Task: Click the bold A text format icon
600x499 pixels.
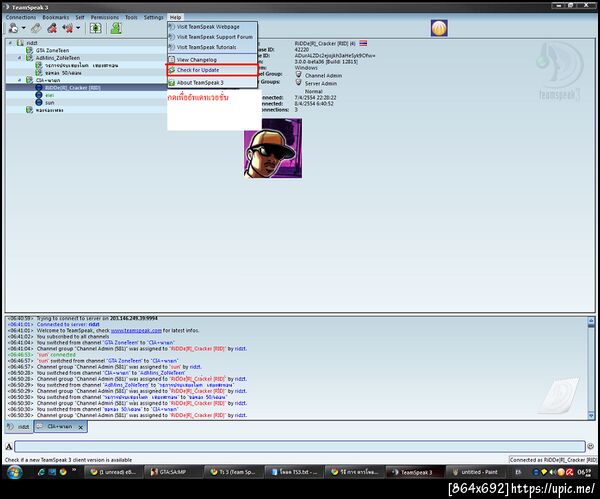Action: tap(9, 446)
